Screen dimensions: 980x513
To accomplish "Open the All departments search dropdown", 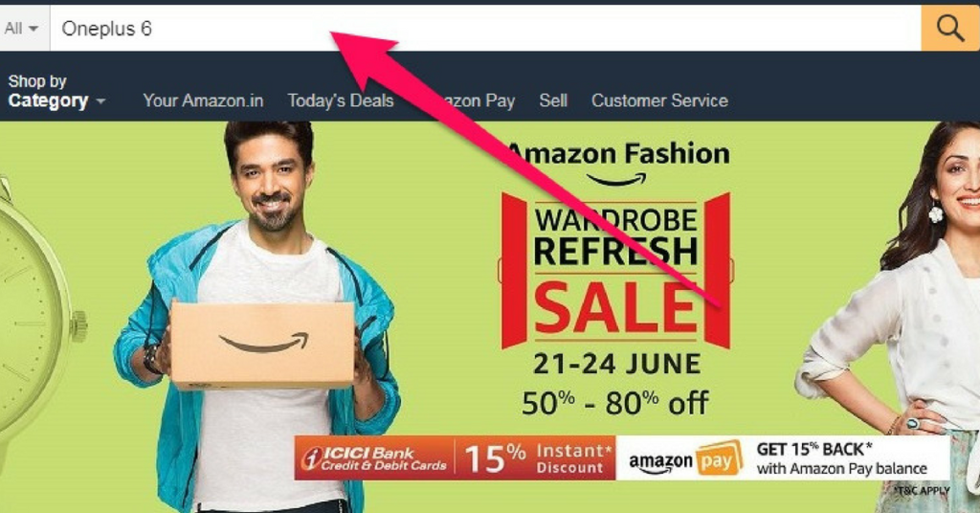I will point(24,28).
